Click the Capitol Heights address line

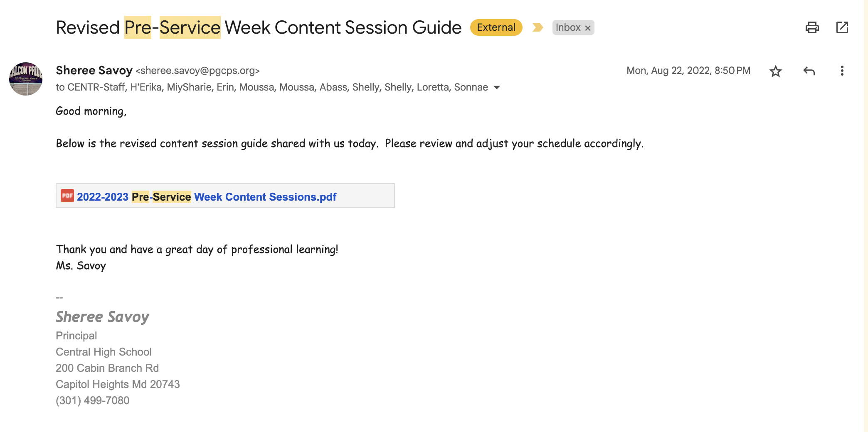click(x=118, y=385)
